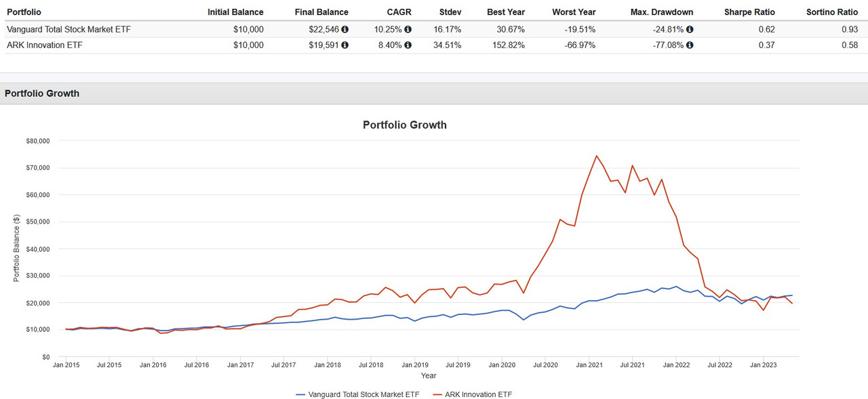Open the Vanguard Total Stock Market ETF portfolio link
The width and height of the screenshot is (868, 399).
click(x=69, y=28)
